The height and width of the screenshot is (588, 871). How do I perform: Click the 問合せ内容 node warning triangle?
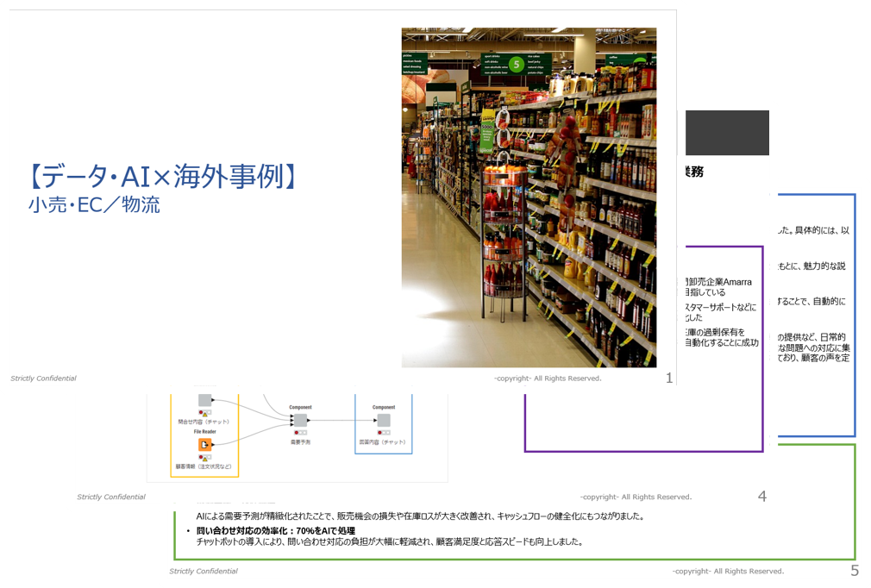tap(205, 414)
